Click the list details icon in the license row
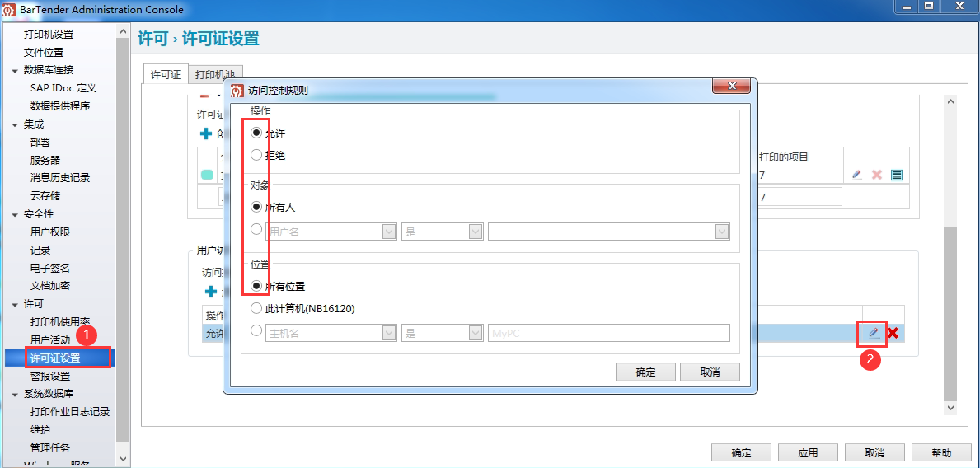 point(897,175)
